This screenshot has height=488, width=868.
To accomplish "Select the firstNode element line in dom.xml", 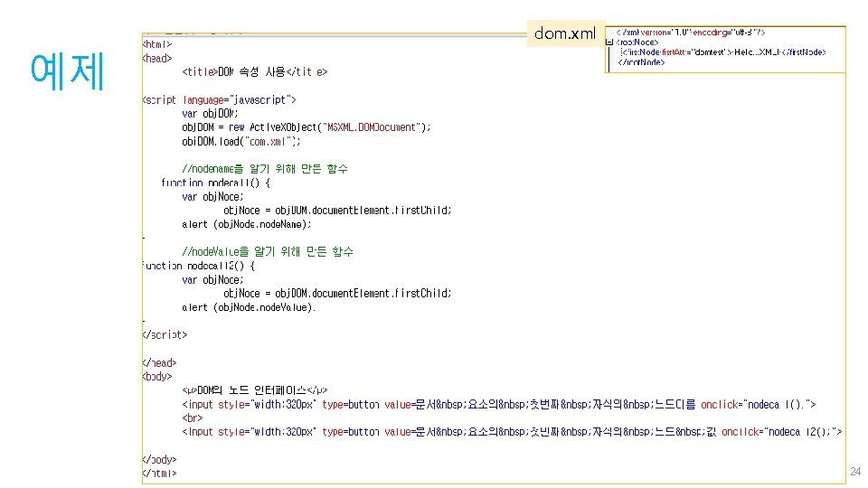I will [x=723, y=52].
